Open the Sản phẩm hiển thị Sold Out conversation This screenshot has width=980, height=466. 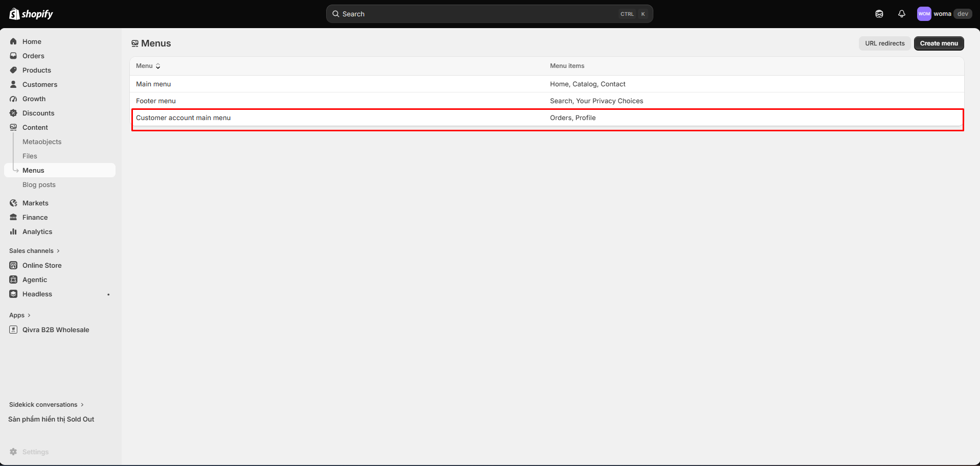(x=51, y=419)
